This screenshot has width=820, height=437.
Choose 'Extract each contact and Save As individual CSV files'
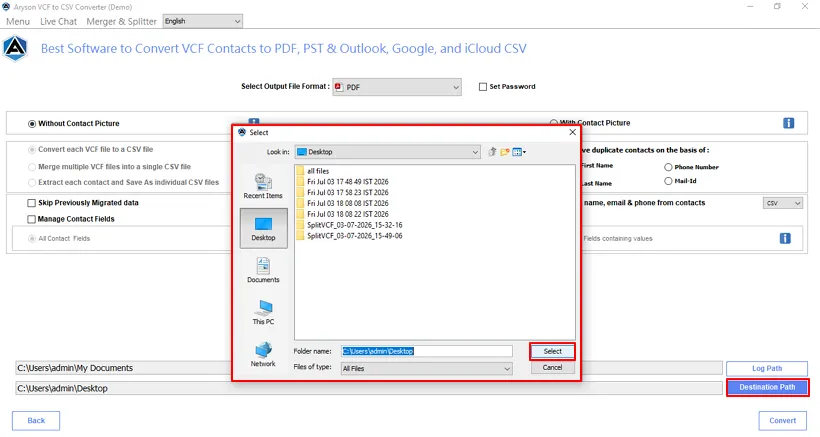click(x=32, y=183)
